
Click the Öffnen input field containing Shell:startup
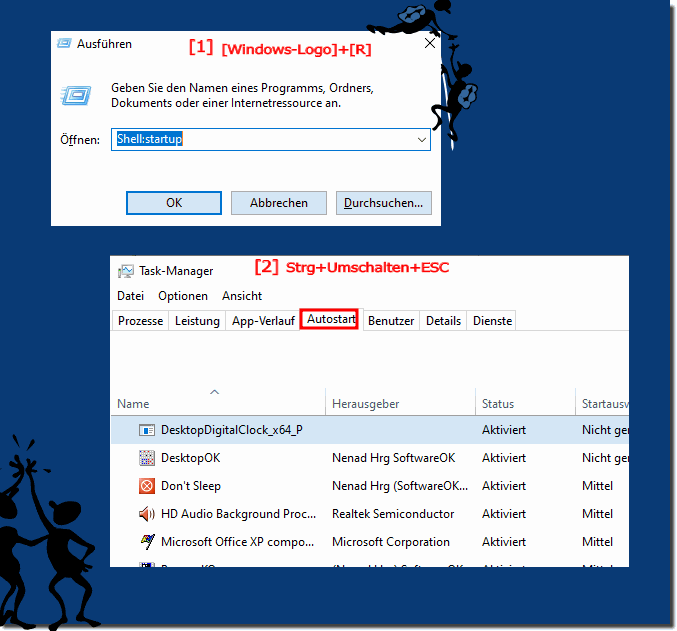[271, 140]
